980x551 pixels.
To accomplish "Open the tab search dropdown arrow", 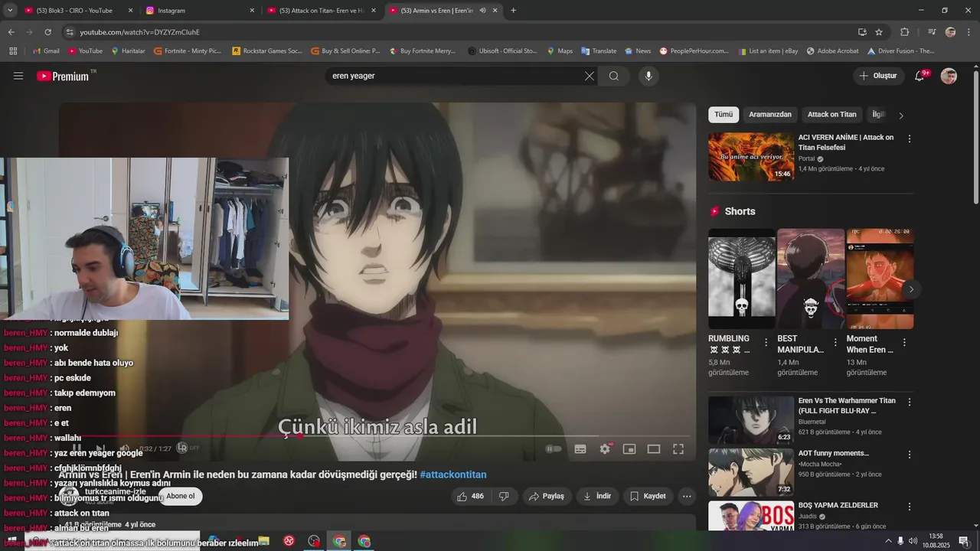I will [10, 11].
